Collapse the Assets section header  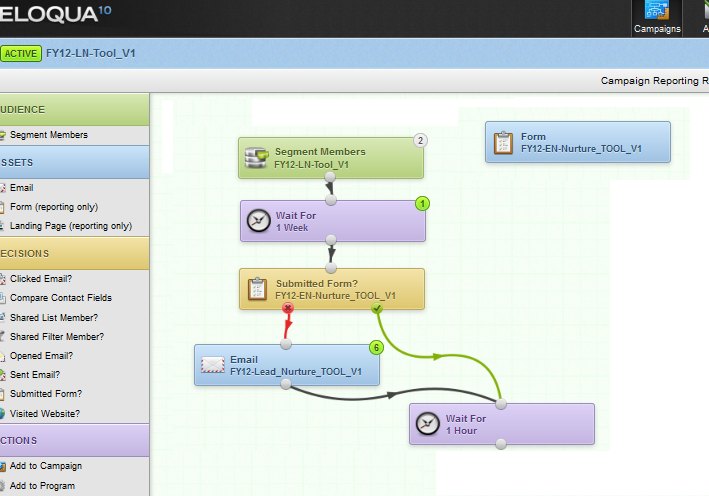click(x=74, y=162)
